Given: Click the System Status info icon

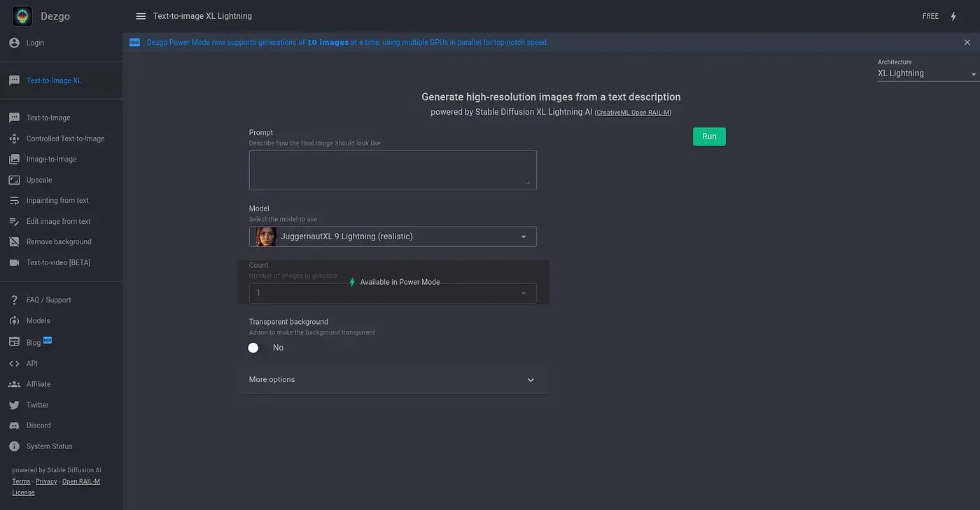Looking at the screenshot, I should pos(14,446).
